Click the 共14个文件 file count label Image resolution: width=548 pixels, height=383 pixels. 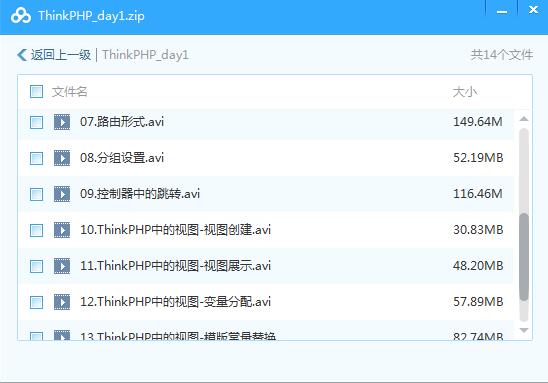tap(502, 55)
